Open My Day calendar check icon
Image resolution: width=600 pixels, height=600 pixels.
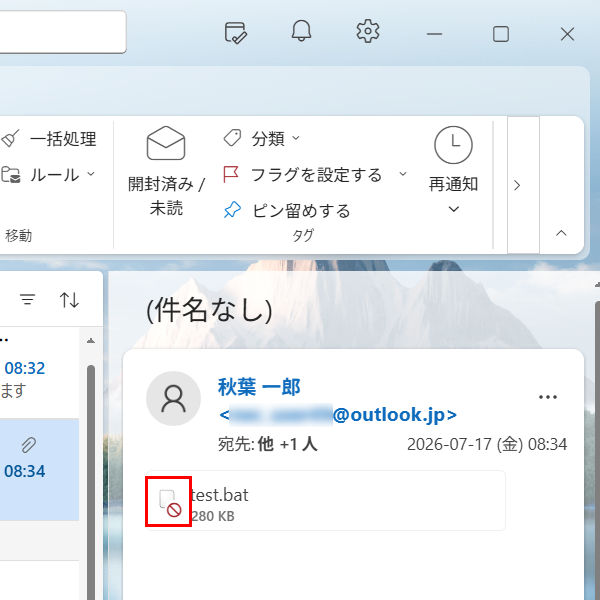(x=236, y=33)
